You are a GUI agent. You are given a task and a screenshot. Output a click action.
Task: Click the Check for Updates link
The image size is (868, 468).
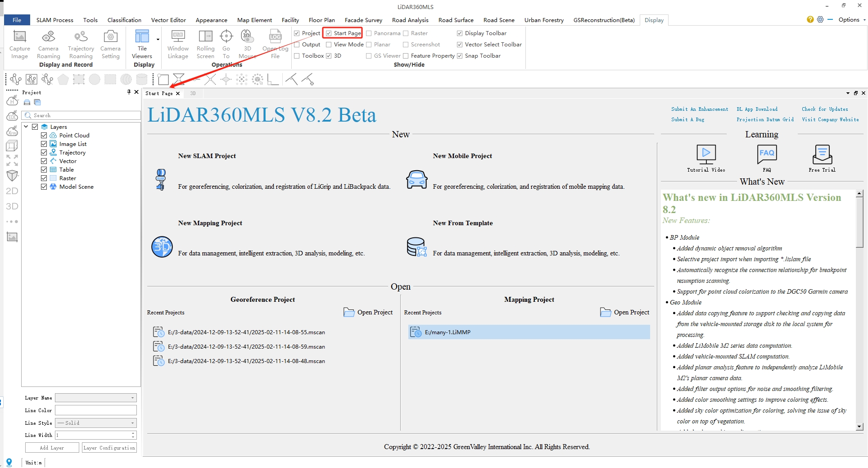pos(825,109)
